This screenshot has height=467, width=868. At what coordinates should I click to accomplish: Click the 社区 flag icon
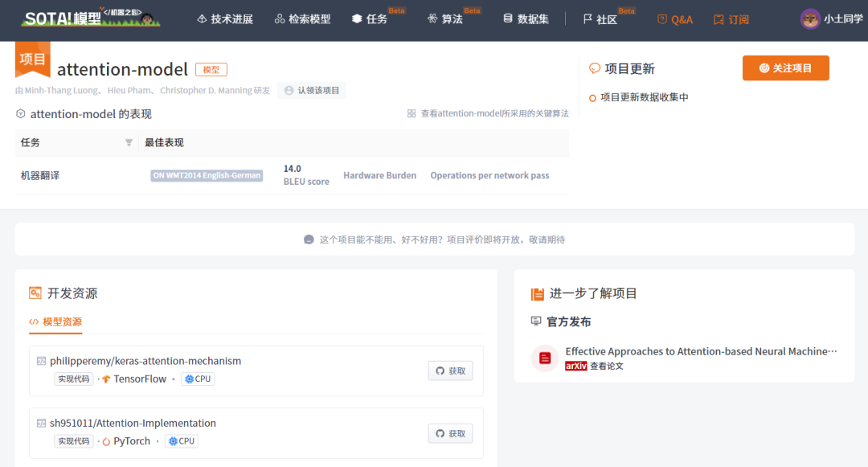click(x=588, y=19)
